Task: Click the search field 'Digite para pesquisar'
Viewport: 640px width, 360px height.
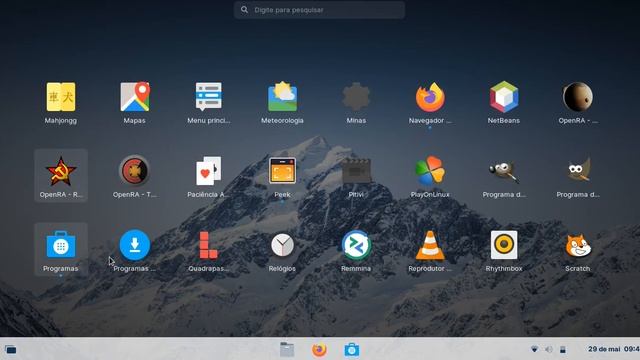Action: pyautogui.click(x=319, y=10)
